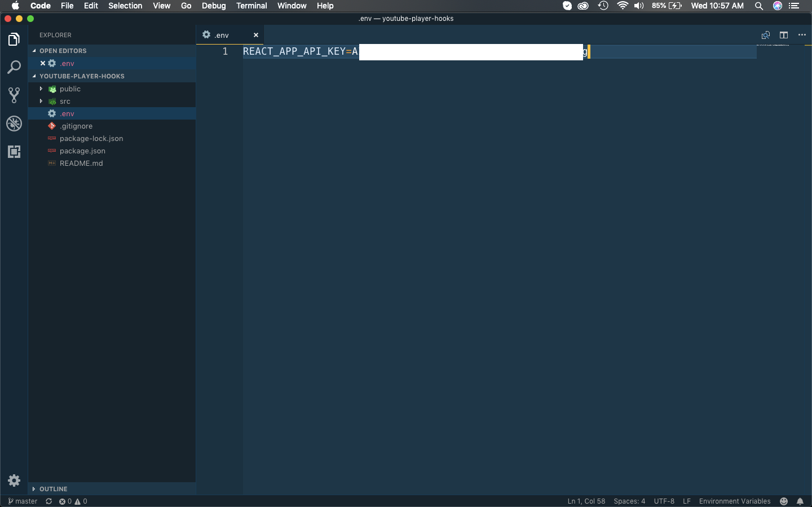Select .env entry under Open Editors

point(112,63)
